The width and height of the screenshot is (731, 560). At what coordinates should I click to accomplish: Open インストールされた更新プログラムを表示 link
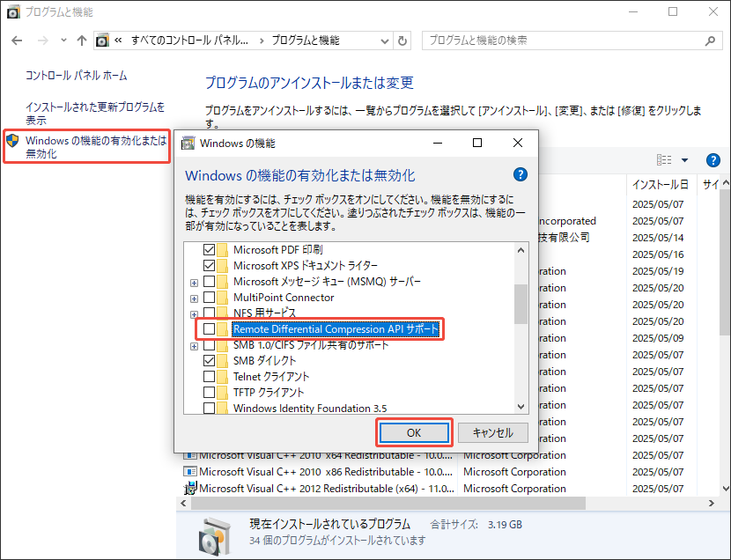[x=95, y=114]
